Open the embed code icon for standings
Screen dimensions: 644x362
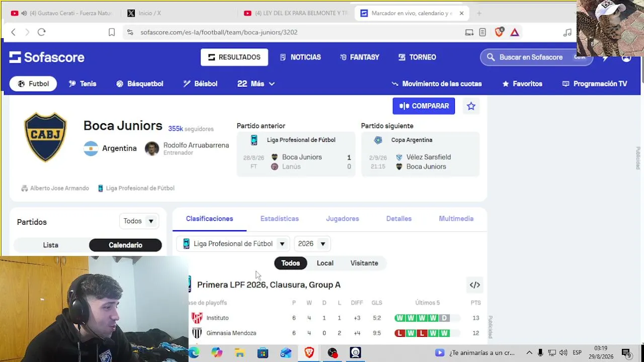[x=475, y=285]
